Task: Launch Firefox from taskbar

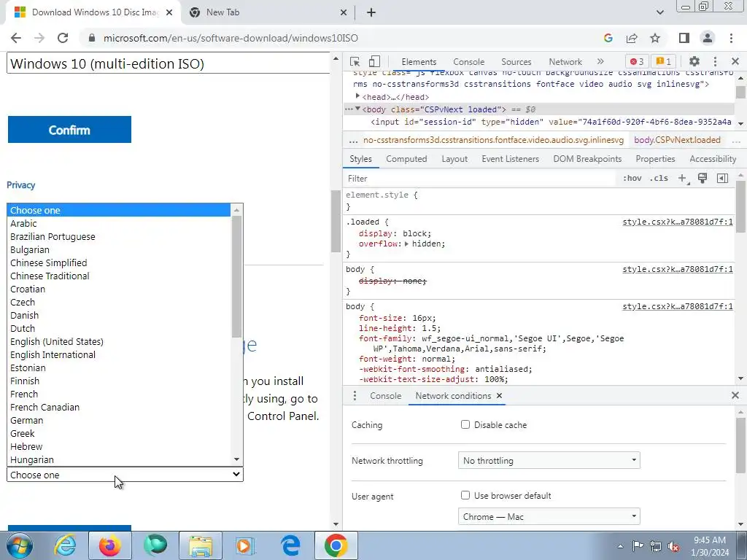Action: tap(109, 545)
